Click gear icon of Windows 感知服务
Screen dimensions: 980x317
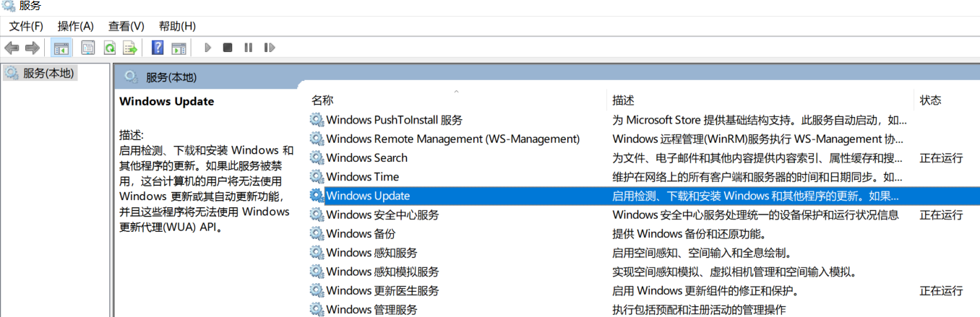click(317, 253)
